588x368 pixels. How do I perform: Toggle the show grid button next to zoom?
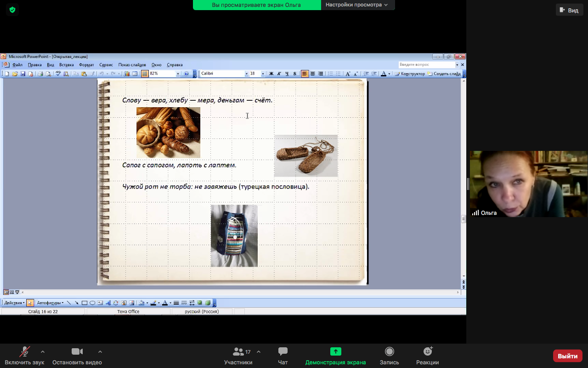(x=145, y=74)
